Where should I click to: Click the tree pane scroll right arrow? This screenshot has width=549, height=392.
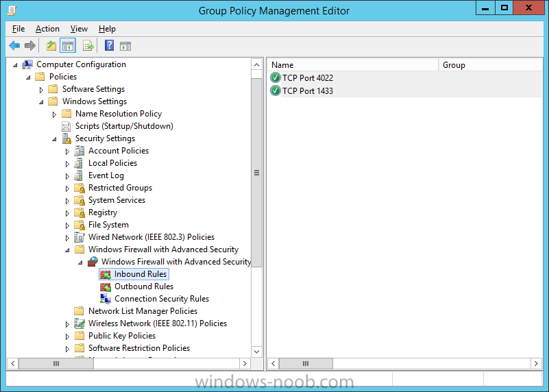245,364
